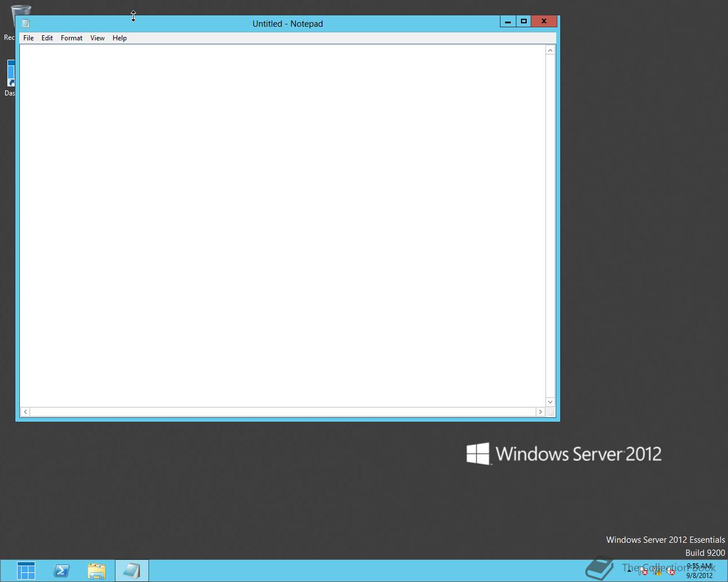This screenshot has width=728, height=582.
Task: Click the horizontal scrollbar right arrow
Action: pos(540,411)
